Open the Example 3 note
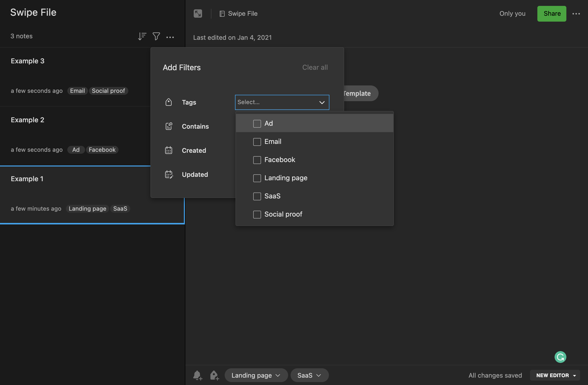Image resolution: width=588 pixels, height=385 pixels. (x=75, y=77)
